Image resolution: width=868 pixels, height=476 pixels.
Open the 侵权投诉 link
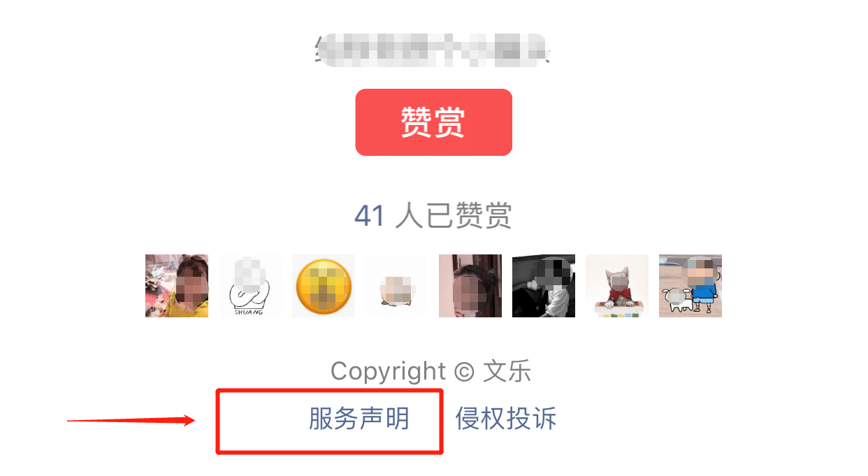click(506, 419)
